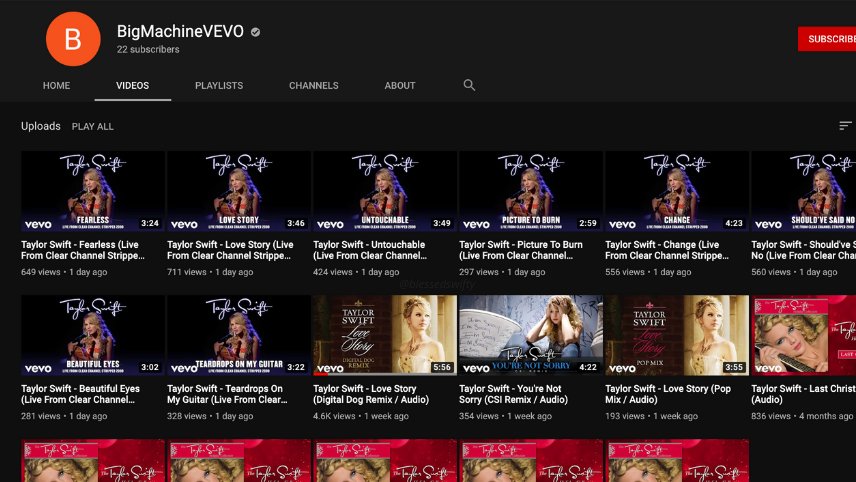This screenshot has height=482, width=856.
Task: Click the Uploads heading
Action: tap(41, 126)
